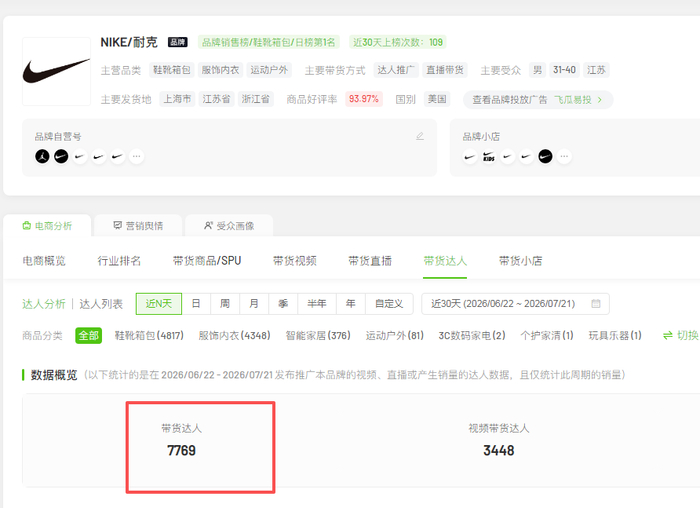Show more shops via 品牌小店 ellipsis icon
This screenshot has height=508, width=700.
(565, 156)
